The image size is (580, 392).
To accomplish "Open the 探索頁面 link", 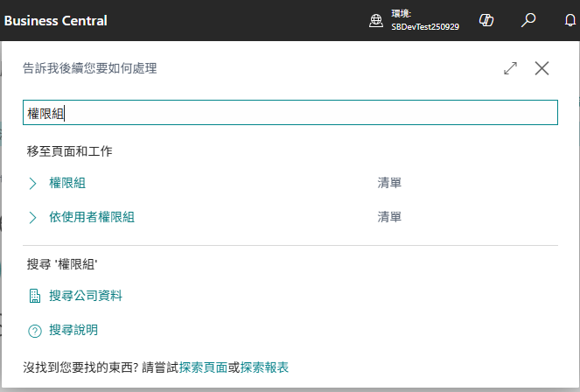I will coord(203,367).
